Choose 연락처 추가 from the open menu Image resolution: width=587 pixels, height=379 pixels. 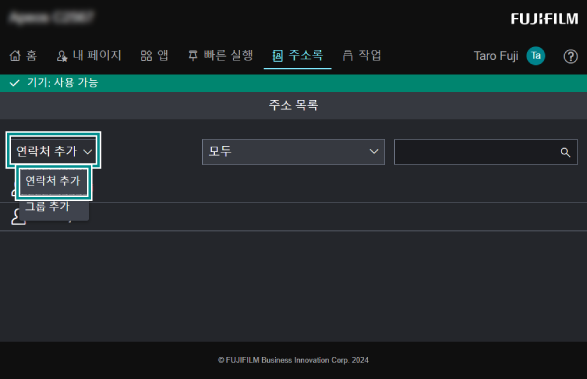point(53,182)
